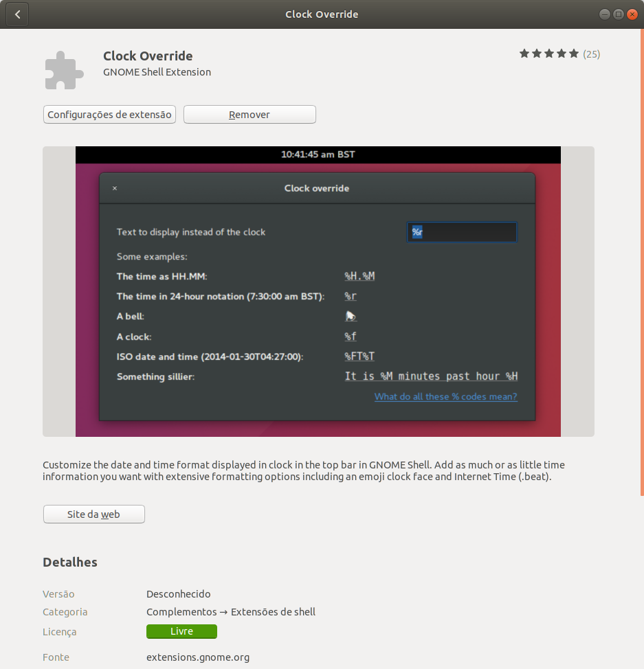Expand the Detalhes section
The height and width of the screenshot is (669, 644).
click(x=69, y=562)
